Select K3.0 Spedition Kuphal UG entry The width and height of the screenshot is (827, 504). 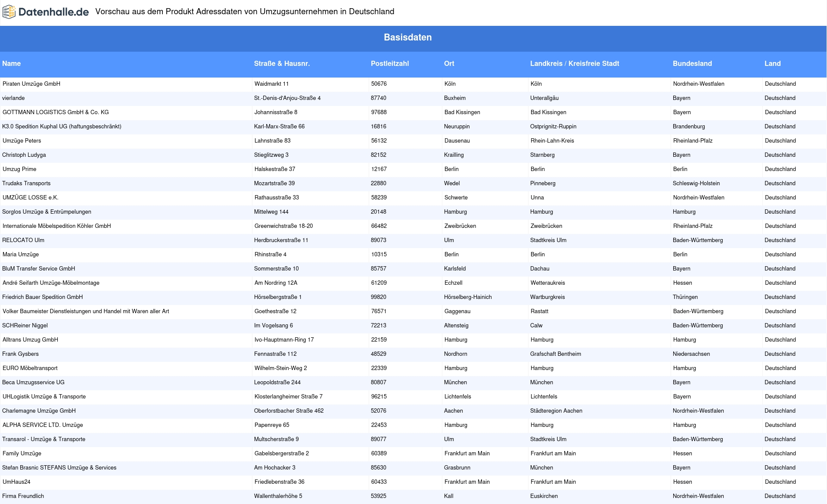coord(62,127)
